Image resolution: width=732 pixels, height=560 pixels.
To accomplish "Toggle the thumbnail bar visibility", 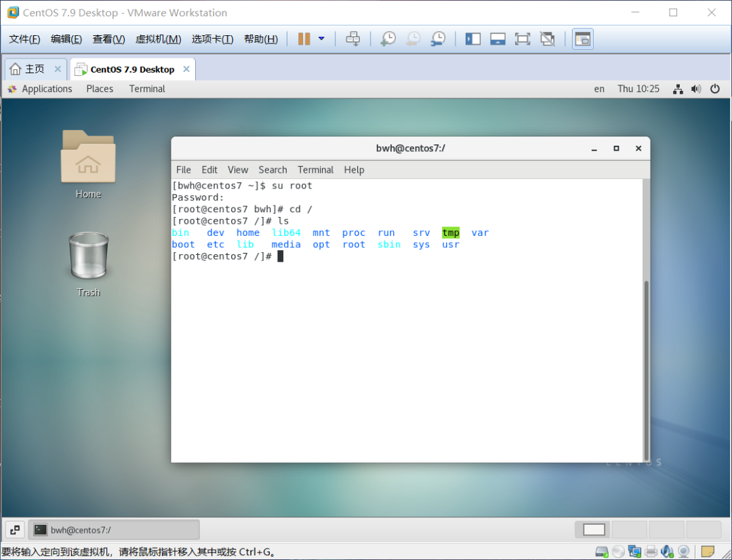I will tap(497, 39).
